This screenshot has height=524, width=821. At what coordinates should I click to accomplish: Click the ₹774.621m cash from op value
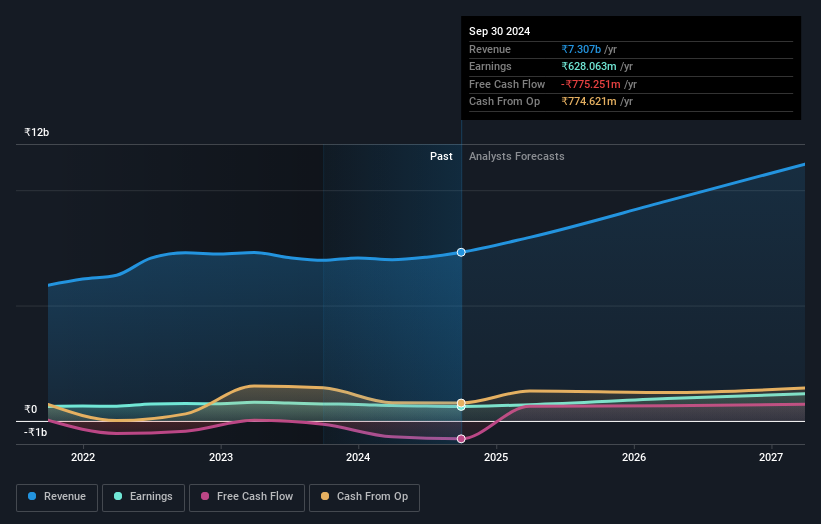pyautogui.click(x=589, y=102)
